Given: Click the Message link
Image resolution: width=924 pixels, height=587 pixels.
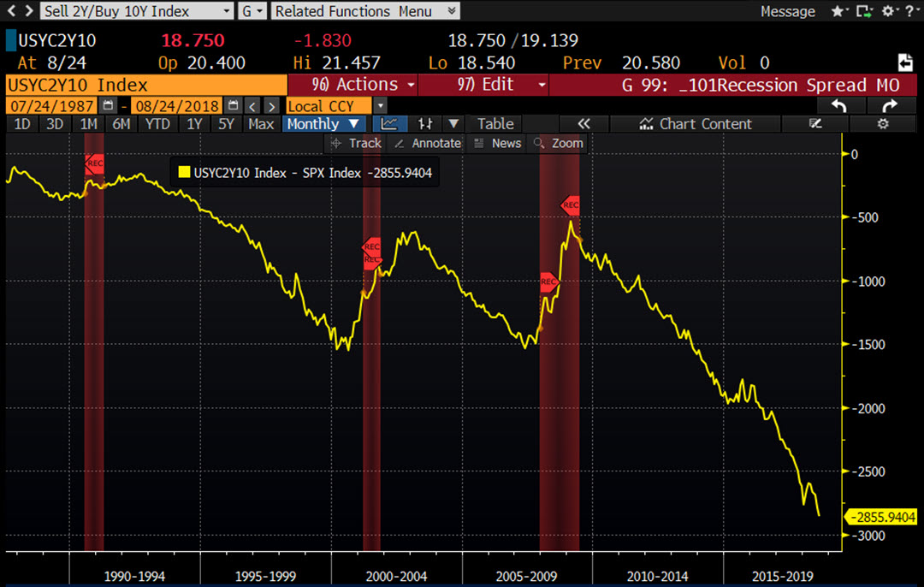Looking at the screenshot, I should (x=787, y=11).
